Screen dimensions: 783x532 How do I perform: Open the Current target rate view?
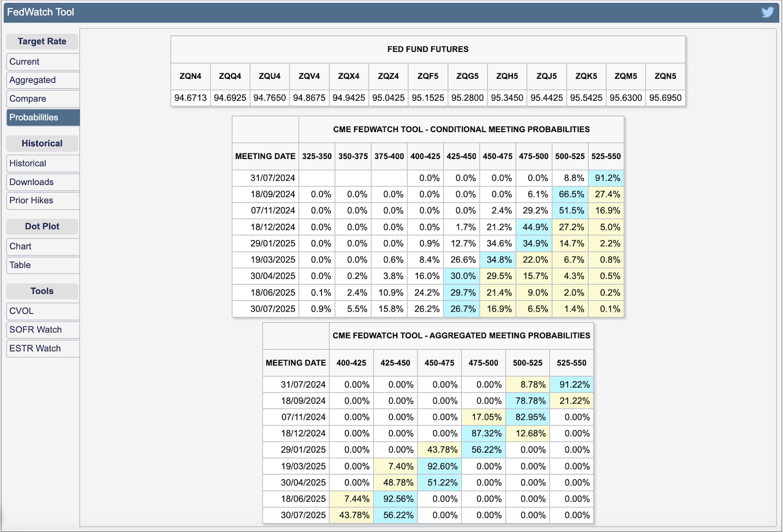tap(43, 62)
